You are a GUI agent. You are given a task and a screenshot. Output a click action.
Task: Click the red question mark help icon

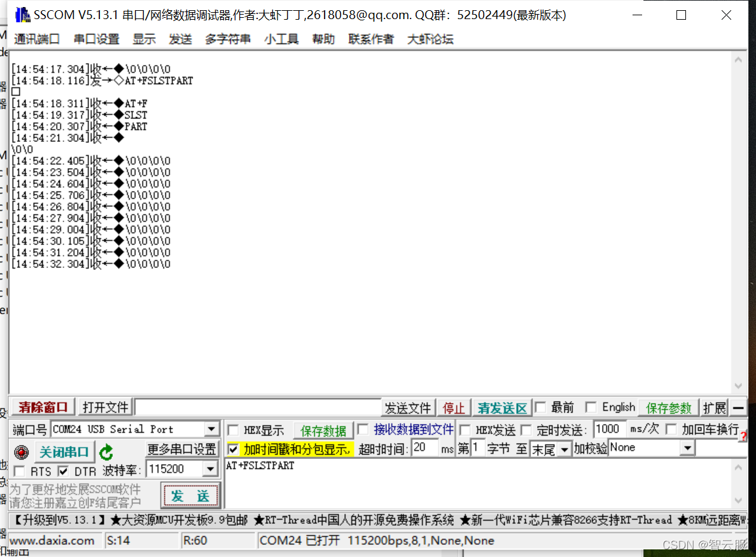tap(744, 437)
